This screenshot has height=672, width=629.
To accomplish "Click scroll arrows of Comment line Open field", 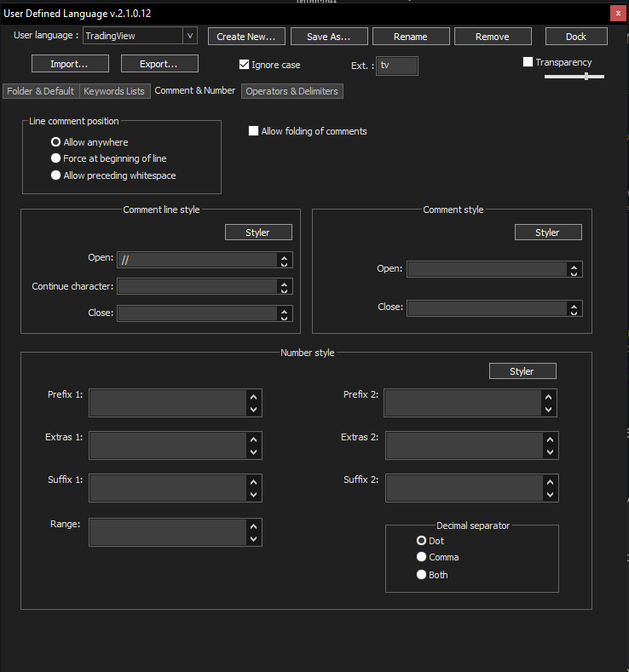I will 285,261.
